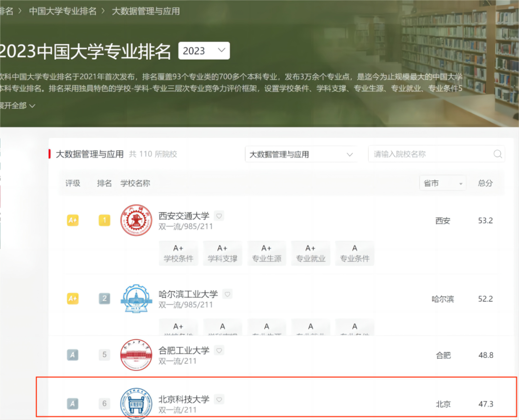This screenshot has height=420, width=519.
Task: Favorite 北京科技大学 with the heart icon
Action: [219, 399]
